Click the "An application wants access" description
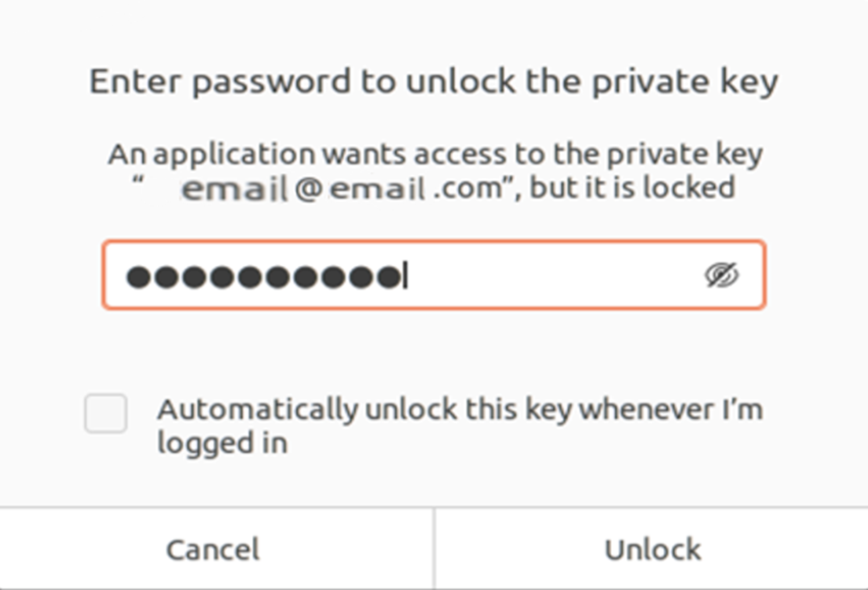 (435, 155)
